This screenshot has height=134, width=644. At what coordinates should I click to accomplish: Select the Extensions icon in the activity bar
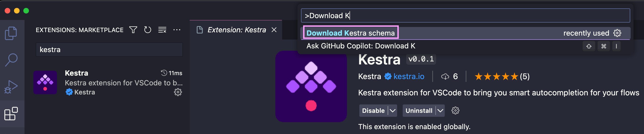[11, 113]
